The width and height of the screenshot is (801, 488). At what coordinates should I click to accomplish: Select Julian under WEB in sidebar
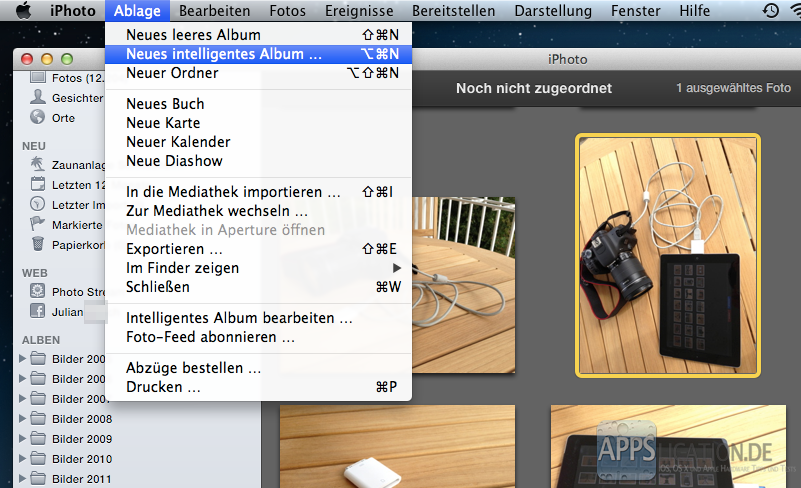click(67, 312)
